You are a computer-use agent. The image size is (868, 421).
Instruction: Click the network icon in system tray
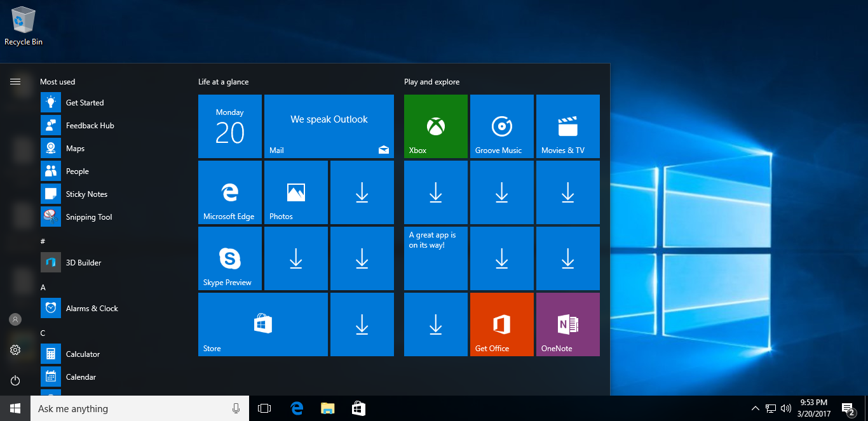[x=771, y=408]
